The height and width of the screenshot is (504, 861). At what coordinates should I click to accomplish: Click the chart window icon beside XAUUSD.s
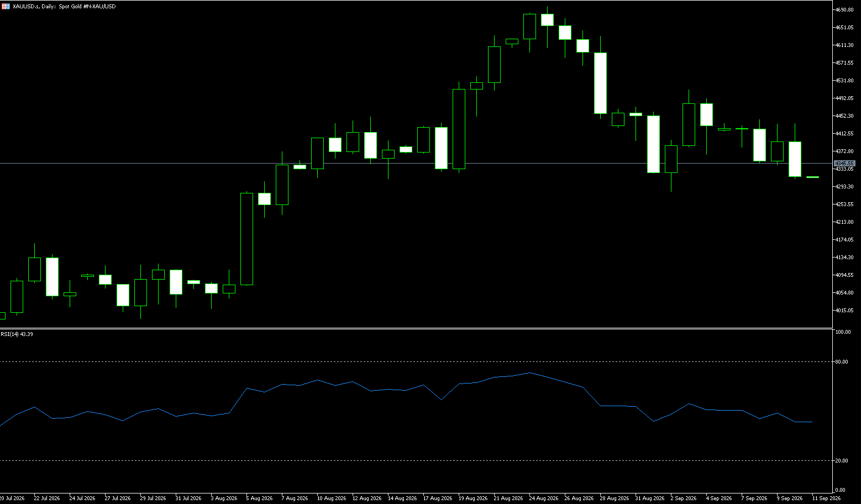point(6,6)
